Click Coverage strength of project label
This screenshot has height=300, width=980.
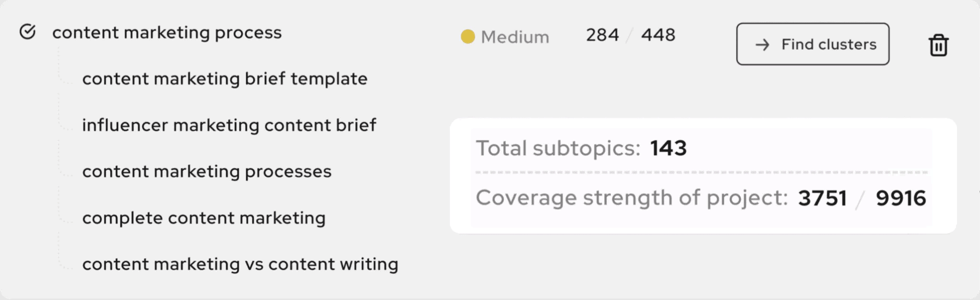pyautogui.click(x=632, y=198)
